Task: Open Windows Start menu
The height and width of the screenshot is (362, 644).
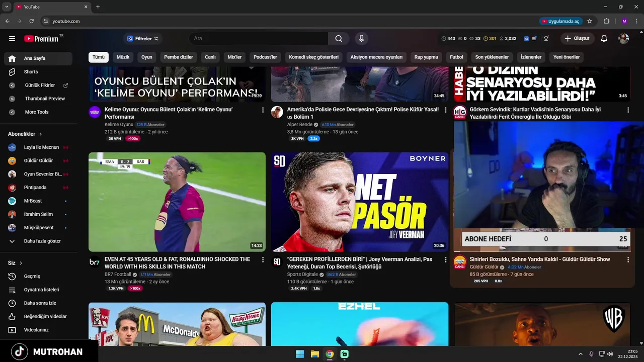Action: click(300, 354)
